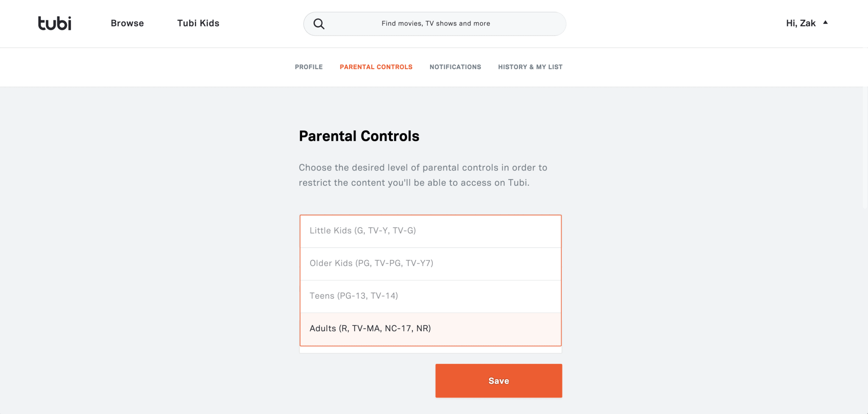Click the page scrollbar on the right edge
The height and width of the screenshot is (414, 868).
pos(865,148)
